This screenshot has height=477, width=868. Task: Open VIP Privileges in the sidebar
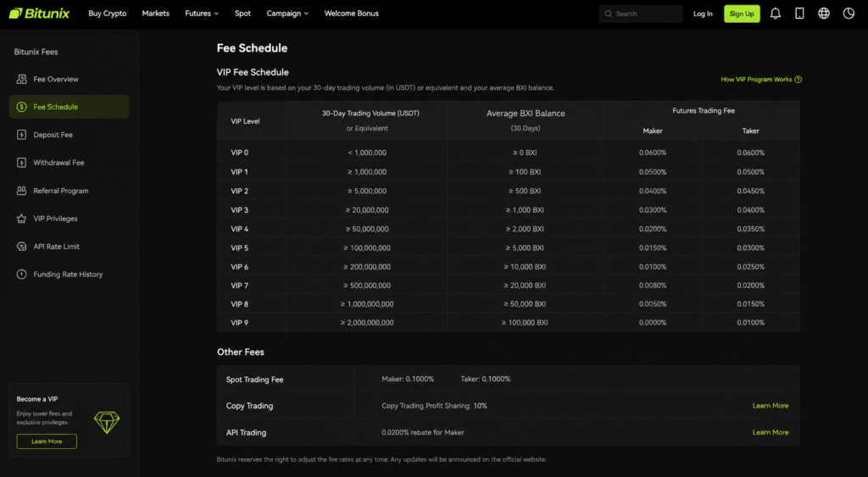(x=70, y=219)
